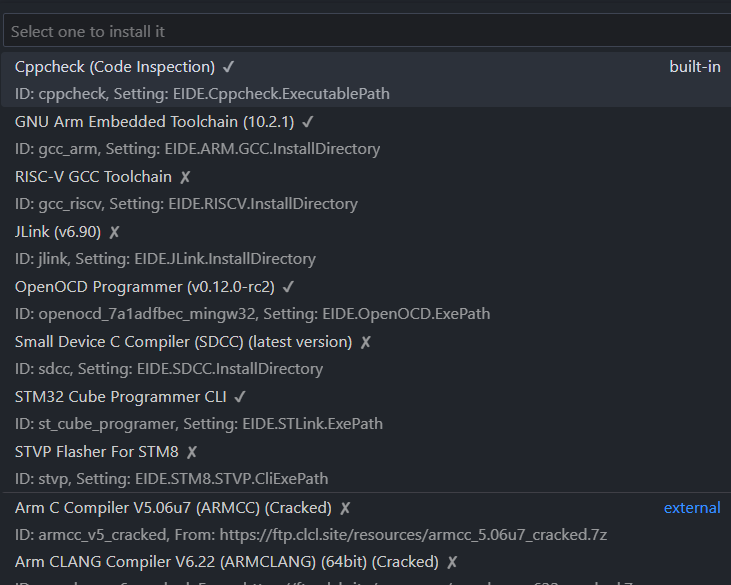The image size is (731, 585).
Task: Click the blue 'external' group label
Action: [x=692, y=508]
